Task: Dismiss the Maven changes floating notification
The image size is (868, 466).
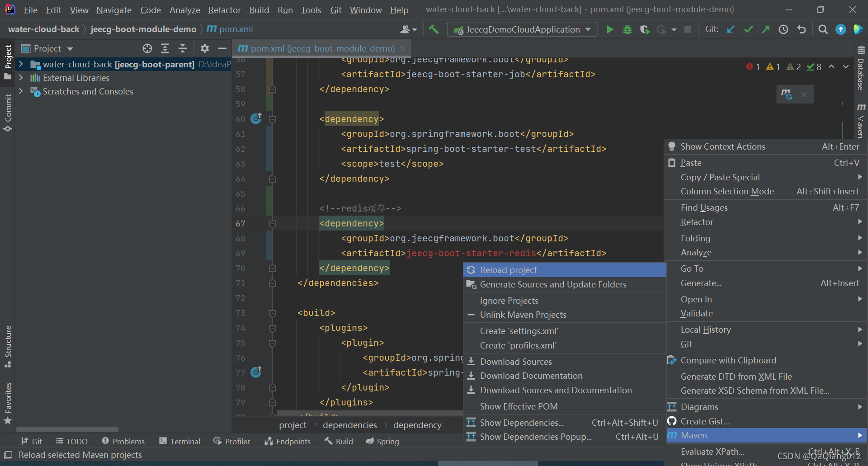Action: coord(804,94)
